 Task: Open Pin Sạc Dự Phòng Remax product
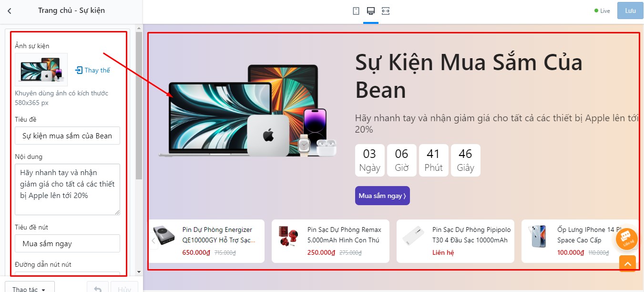344,235
